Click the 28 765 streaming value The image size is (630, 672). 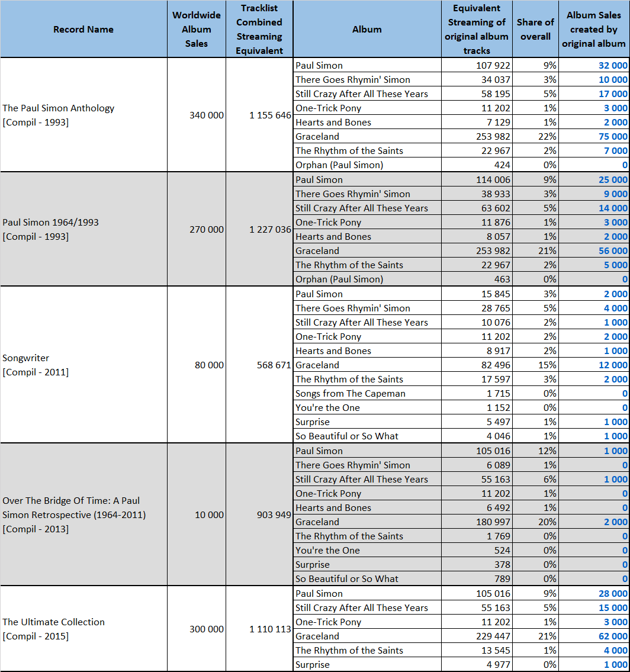(x=477, y=308)
